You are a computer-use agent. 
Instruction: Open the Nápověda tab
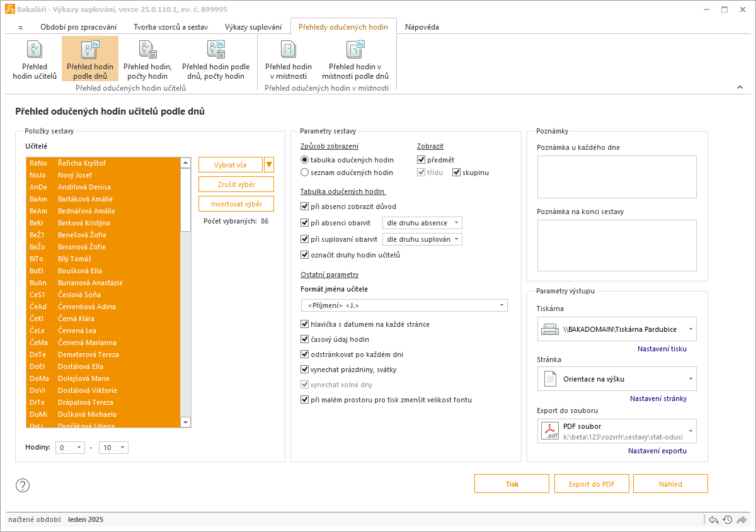coord(422,27)
